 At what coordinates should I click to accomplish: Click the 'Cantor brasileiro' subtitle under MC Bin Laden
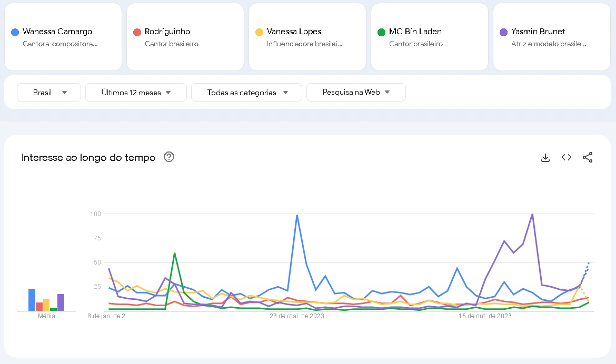pos(416,44)
